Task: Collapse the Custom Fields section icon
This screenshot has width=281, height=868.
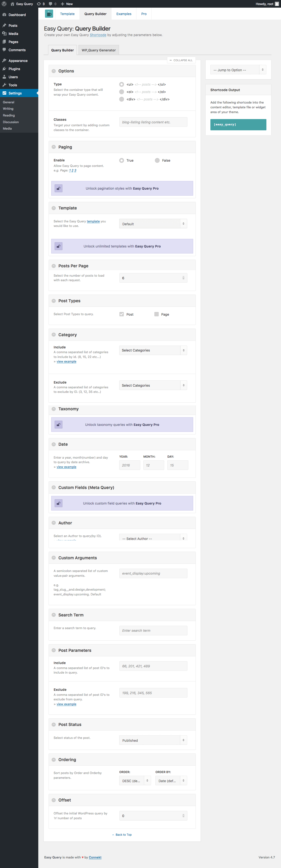Action: (x=54, y=488)
